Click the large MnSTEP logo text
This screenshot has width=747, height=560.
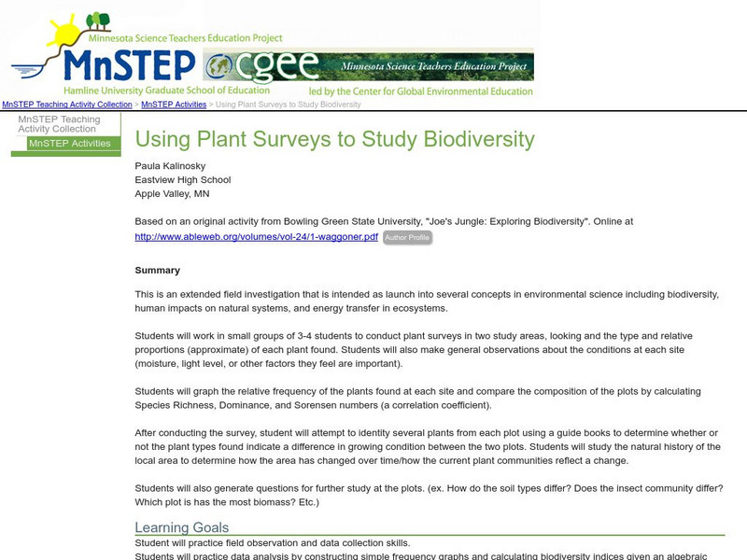point(131,65)
